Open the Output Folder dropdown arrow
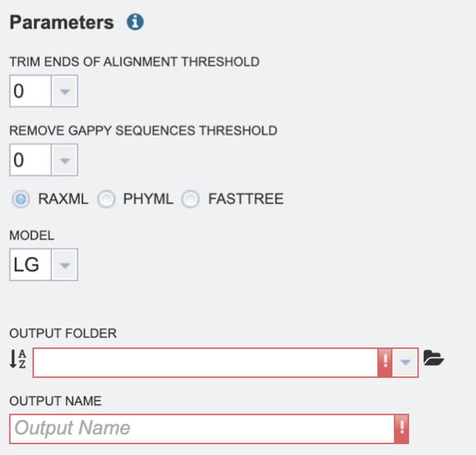The width and height of the screenshot is (476, 455). coord(406,362)
